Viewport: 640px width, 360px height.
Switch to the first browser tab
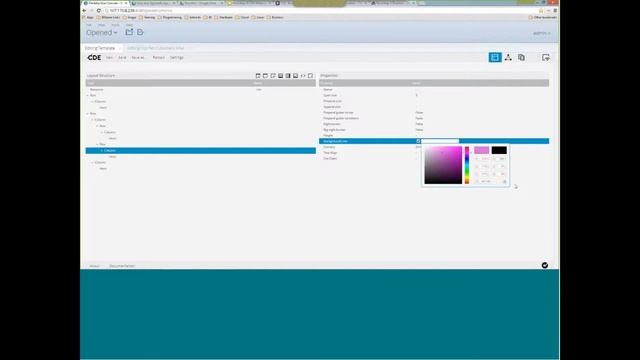105,3
